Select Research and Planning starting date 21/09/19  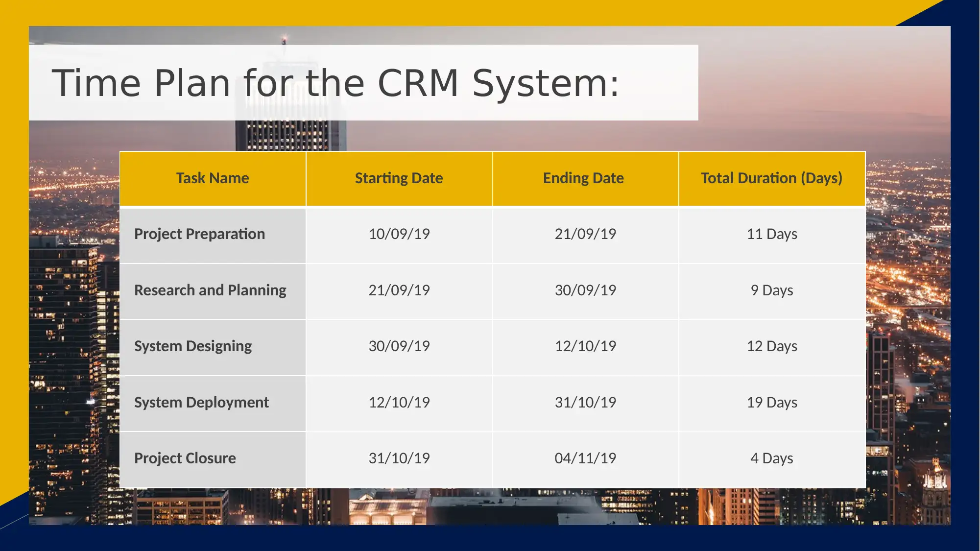[x=399, y=291]
